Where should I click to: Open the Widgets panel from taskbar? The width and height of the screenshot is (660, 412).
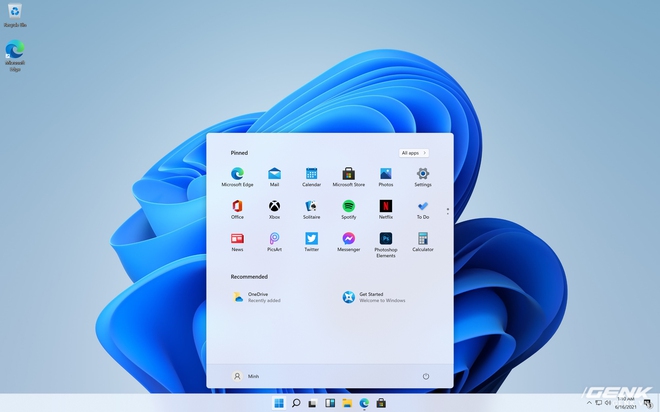point(330,403)
